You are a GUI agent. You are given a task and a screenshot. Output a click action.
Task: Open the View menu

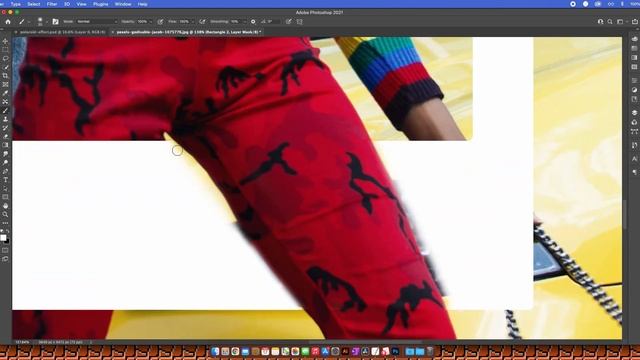[81, 4]
